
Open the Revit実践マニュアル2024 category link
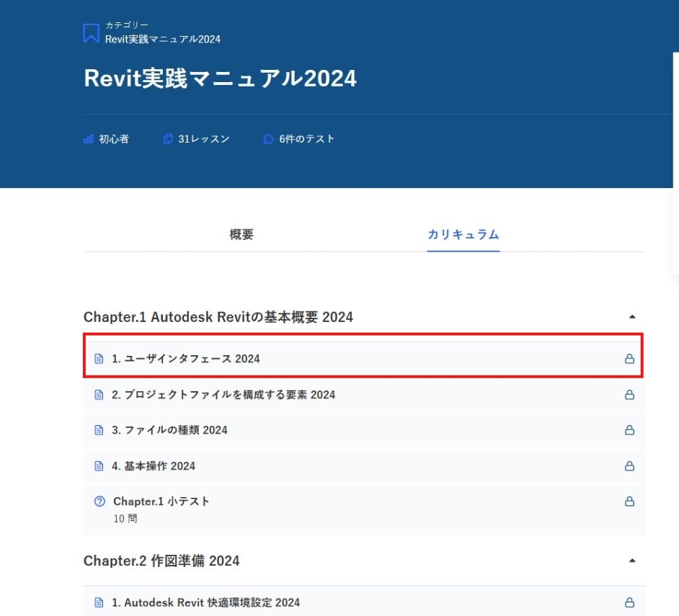(163, 40)
